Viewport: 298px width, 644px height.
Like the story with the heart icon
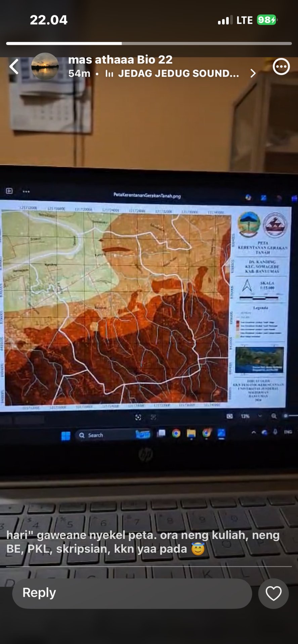click(273, 593)
